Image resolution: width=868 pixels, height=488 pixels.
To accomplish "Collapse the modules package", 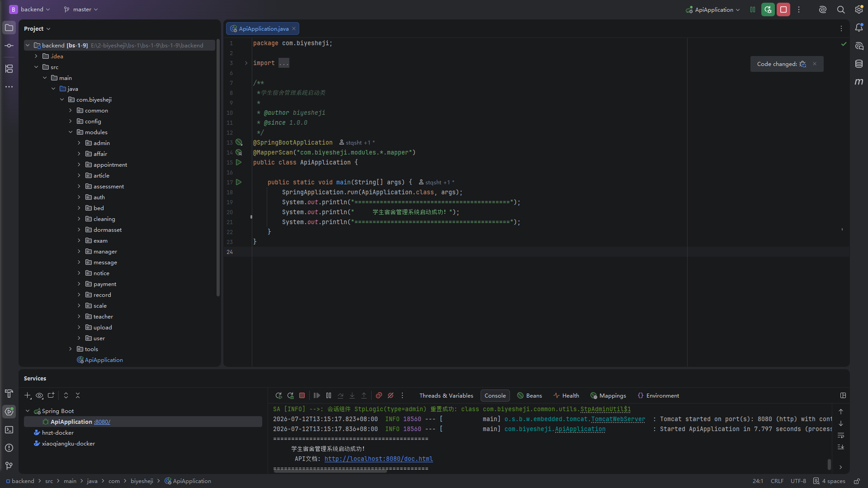I will coord(71,132).
